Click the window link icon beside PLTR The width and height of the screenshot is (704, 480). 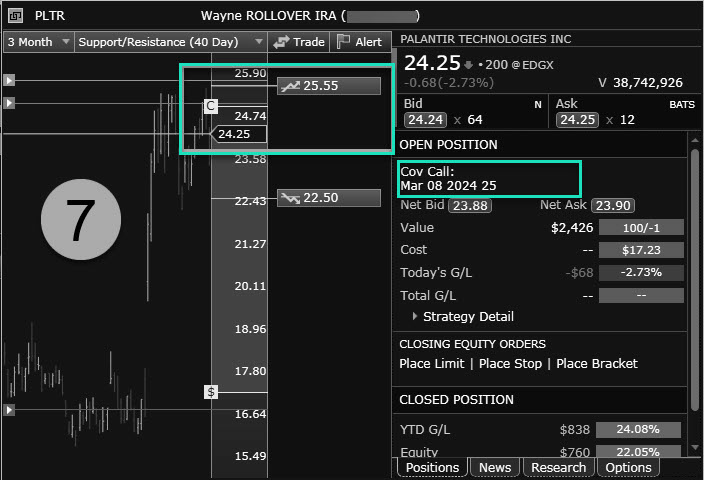click(16, 16)
